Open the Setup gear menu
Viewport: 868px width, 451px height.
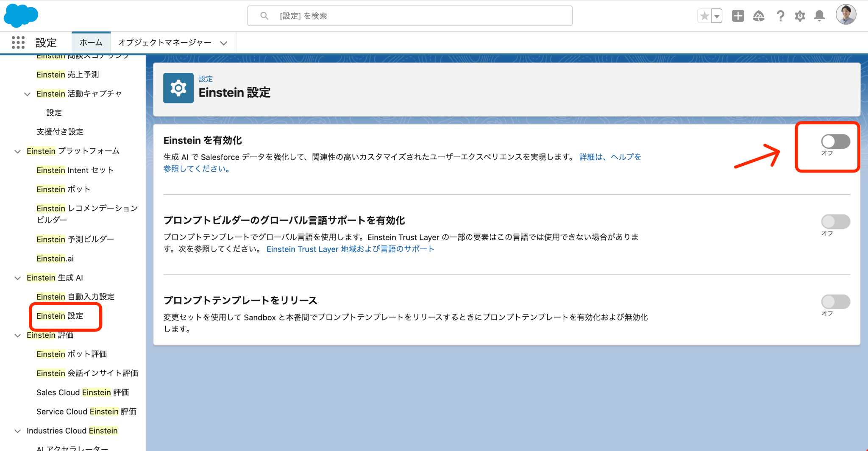click(800, 16)
